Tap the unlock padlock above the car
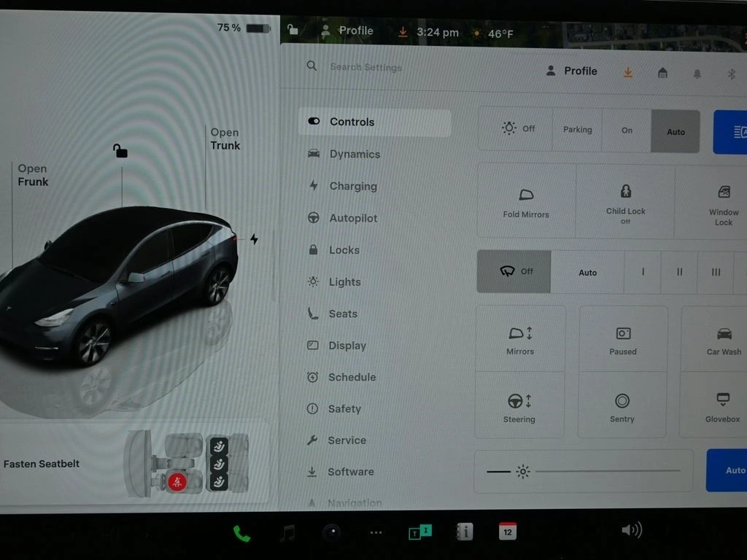This screenshot has width=747, height=560. [x=120, y=151]
